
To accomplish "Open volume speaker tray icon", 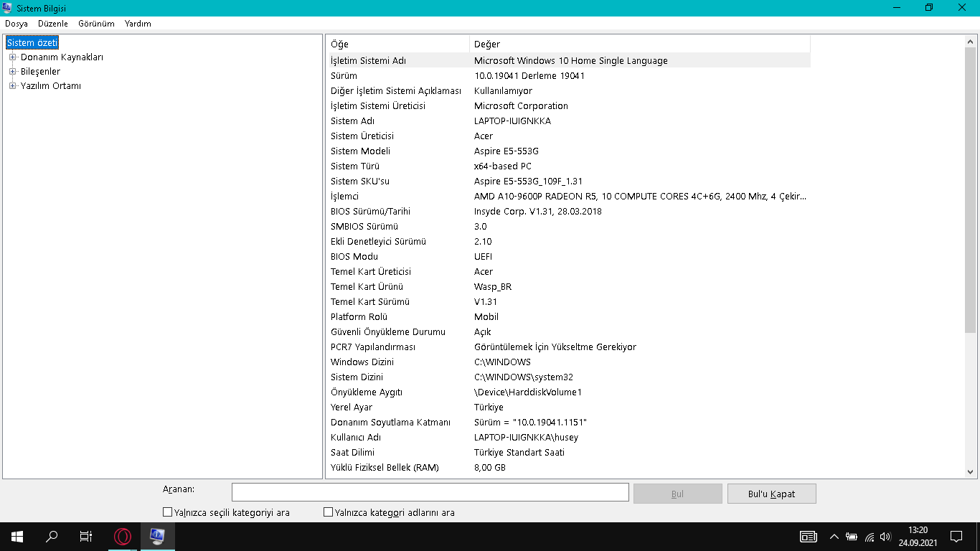I will pos(885,537).
